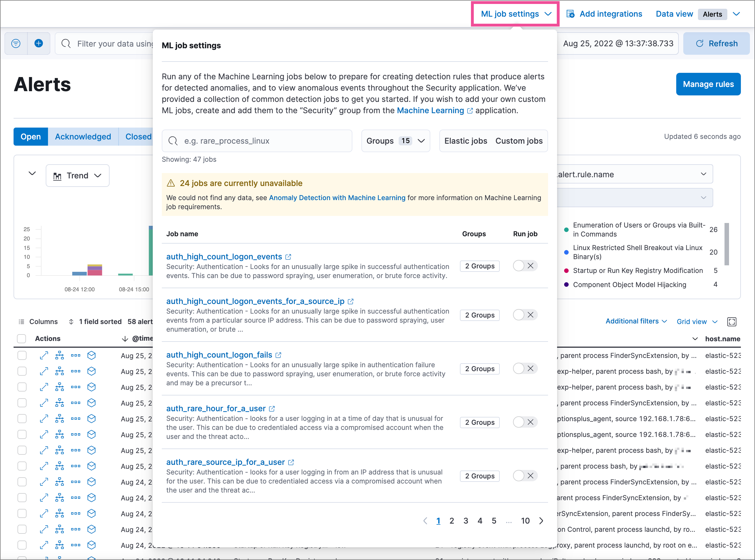Open the More actions menu for the first alert

[76, 355]
